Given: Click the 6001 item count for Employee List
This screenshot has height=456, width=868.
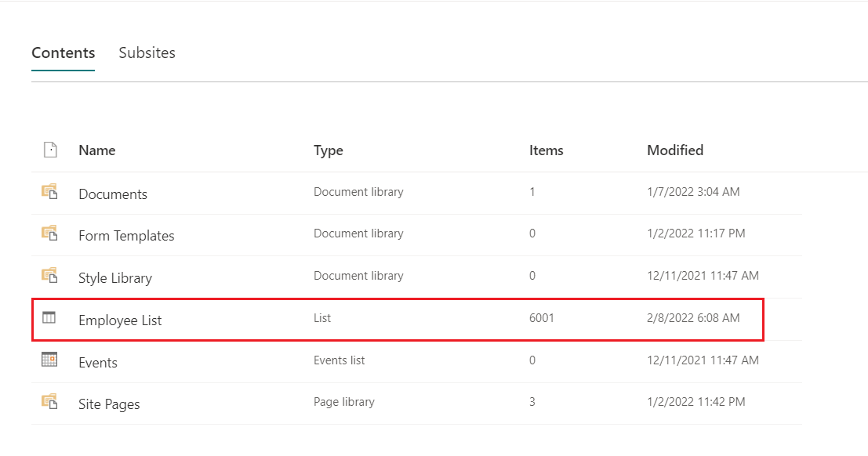Looking at the screenshot, I should [x=542, y=318].
